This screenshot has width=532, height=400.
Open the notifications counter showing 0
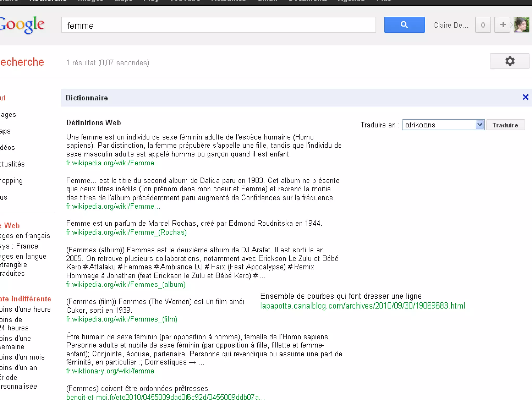483,25
